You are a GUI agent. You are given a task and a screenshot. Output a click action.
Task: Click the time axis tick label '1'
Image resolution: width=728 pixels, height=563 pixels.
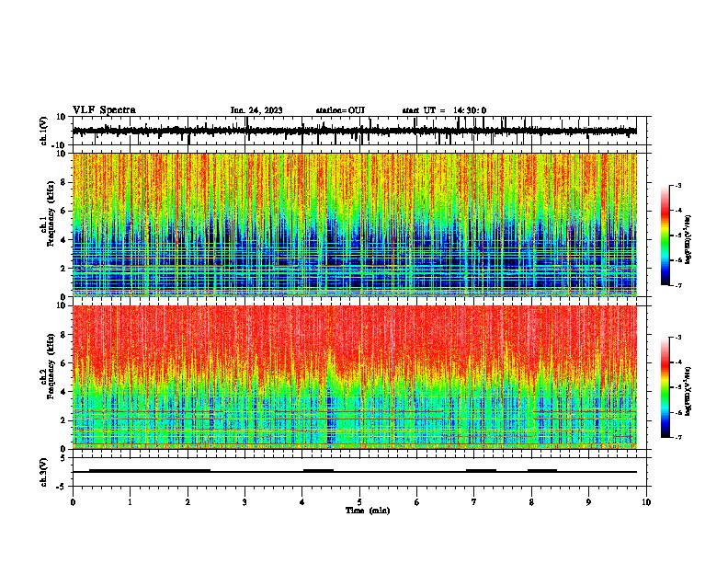point(130,502)
